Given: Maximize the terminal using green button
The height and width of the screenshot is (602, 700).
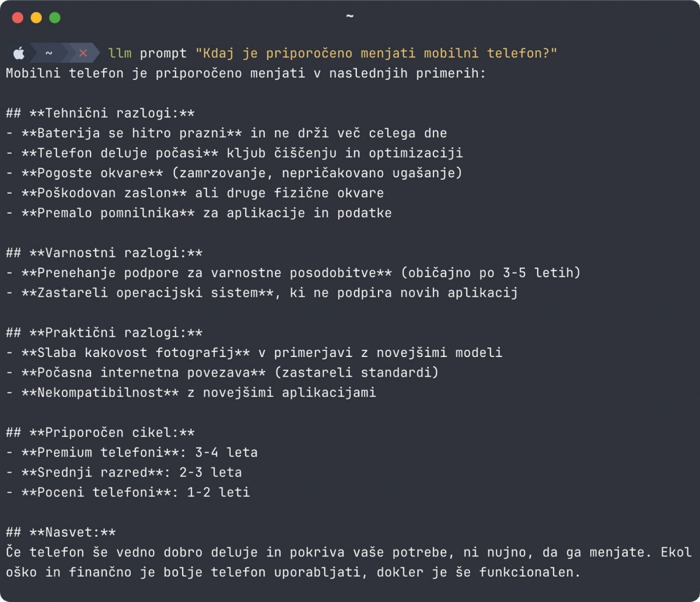Looking at the screenshot, I should click(x=55, y=17).
